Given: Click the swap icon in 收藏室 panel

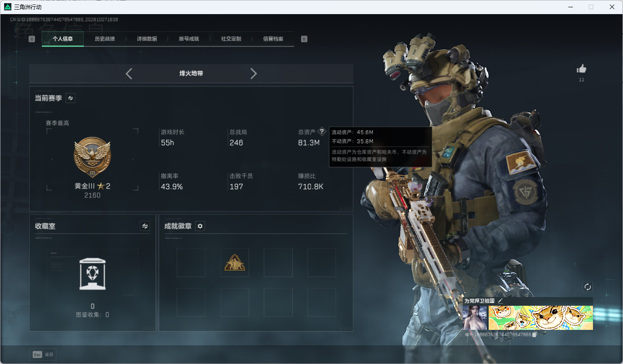Looking at the screenshot, I should click(145, 226).
